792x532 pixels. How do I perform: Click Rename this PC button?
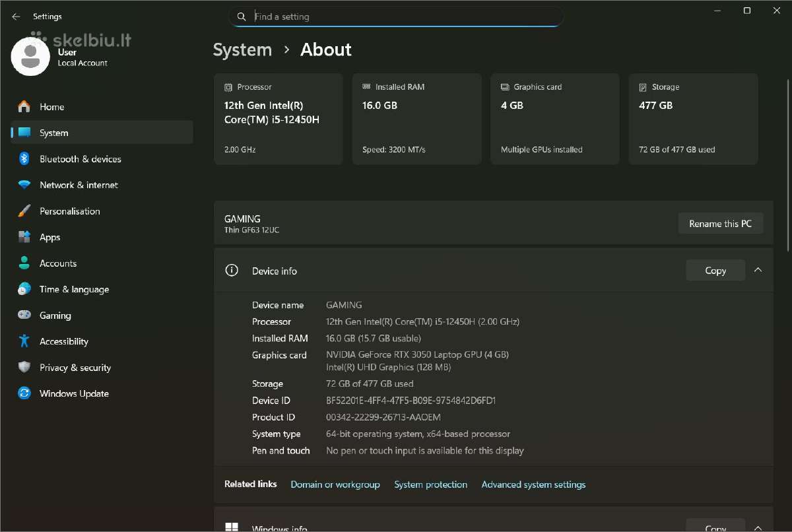point(721,224)
